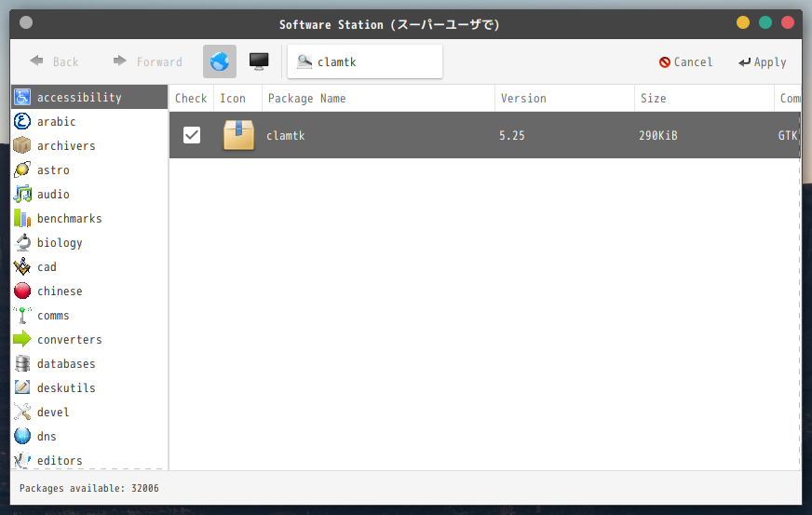
Task: Sort by Version column header
Action: 565,99
